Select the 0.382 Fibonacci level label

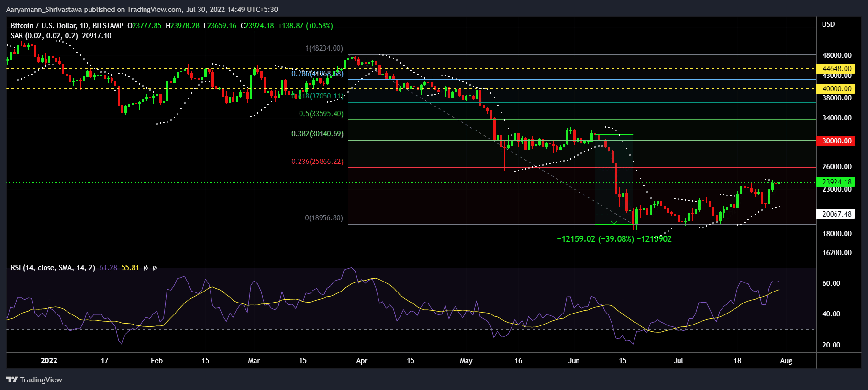317,134
